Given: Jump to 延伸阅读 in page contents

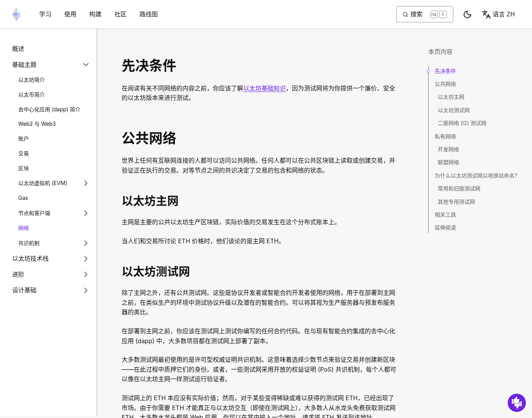Looking at the screenshot, I should tap(445, 228).
